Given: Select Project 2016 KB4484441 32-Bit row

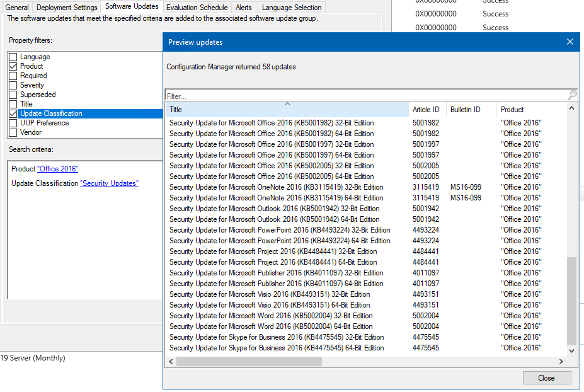Looking at the screenshot, I should (x=366, y=251).
